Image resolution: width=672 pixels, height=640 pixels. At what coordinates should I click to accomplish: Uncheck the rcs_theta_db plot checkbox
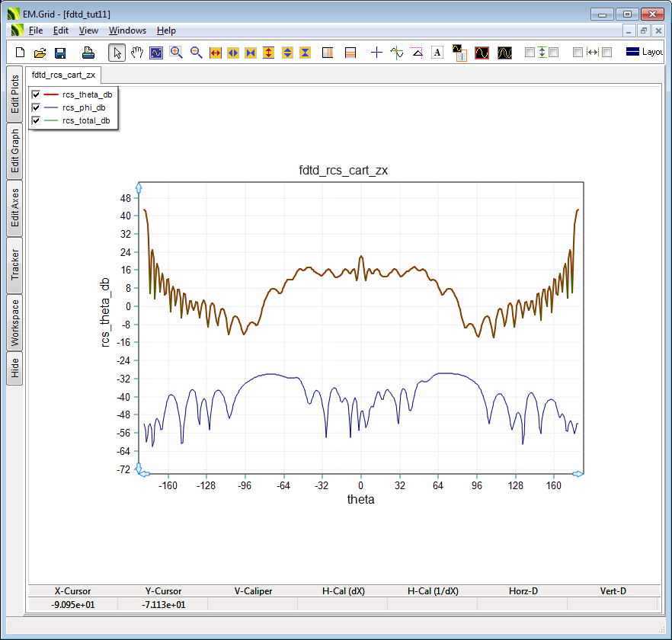click(36, 94)
